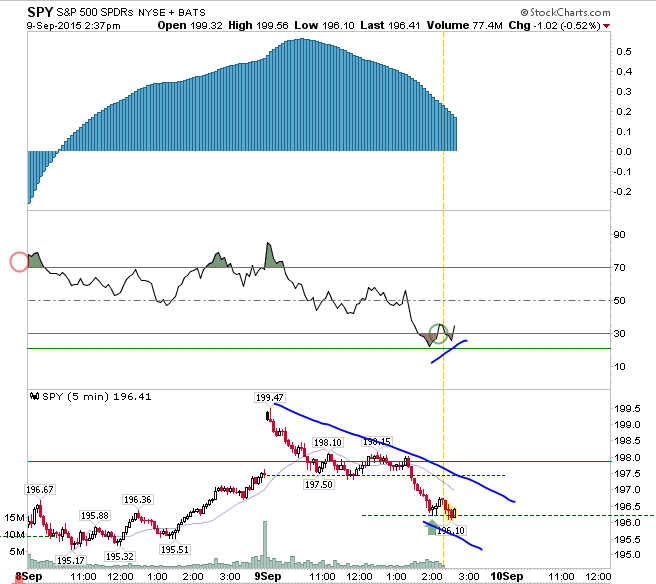Click the Chg -1.02 (-0.52%) reading
The height and width of the screenshot is (584, 656).
[554, 26]
